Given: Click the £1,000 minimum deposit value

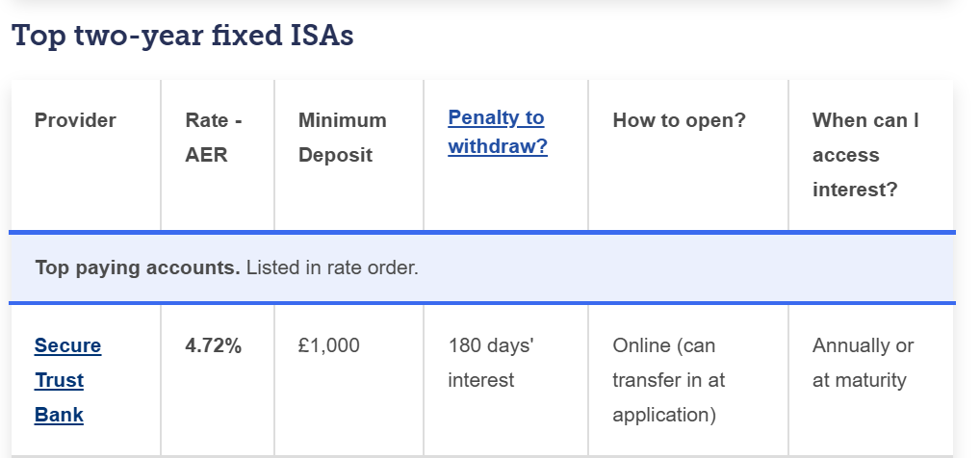Looking at the screenshot, I should pos(328,345).
